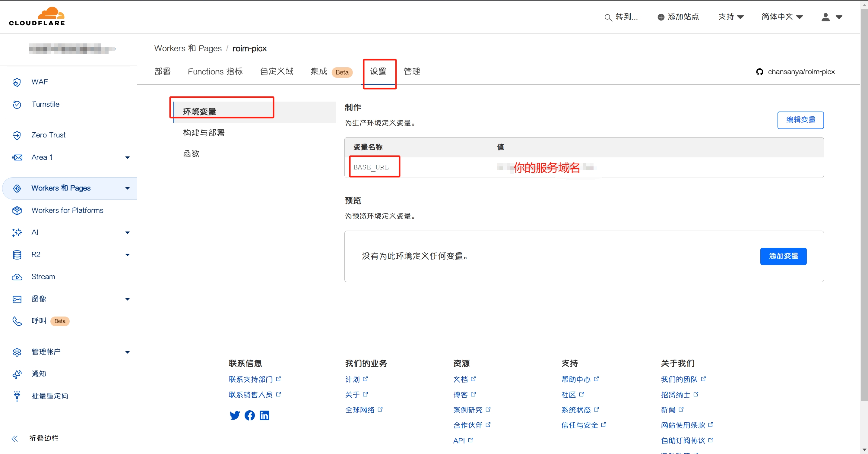Switch to the 自定义域 tab
The width and height of the screenshot is (868, 454).
click(x=276, y=71)
